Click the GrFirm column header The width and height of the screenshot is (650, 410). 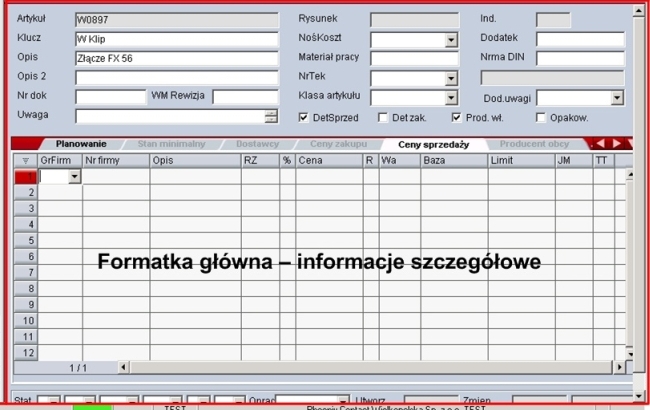[60, 160]
